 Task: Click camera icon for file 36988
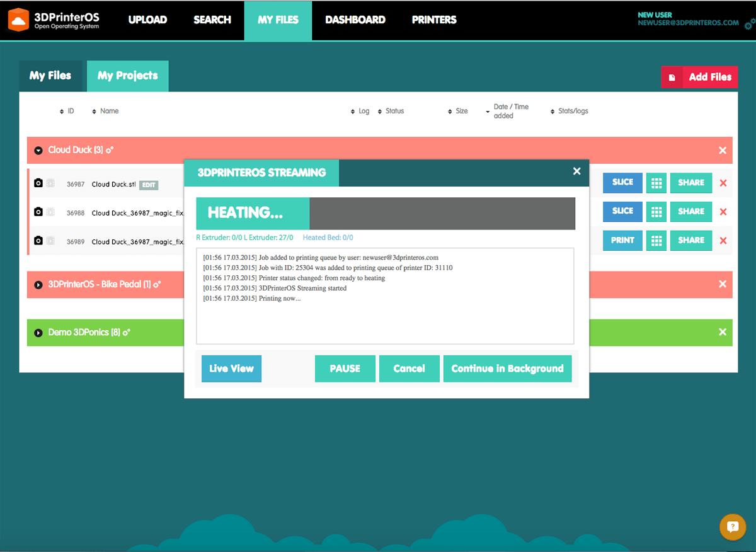pos(38,212)
